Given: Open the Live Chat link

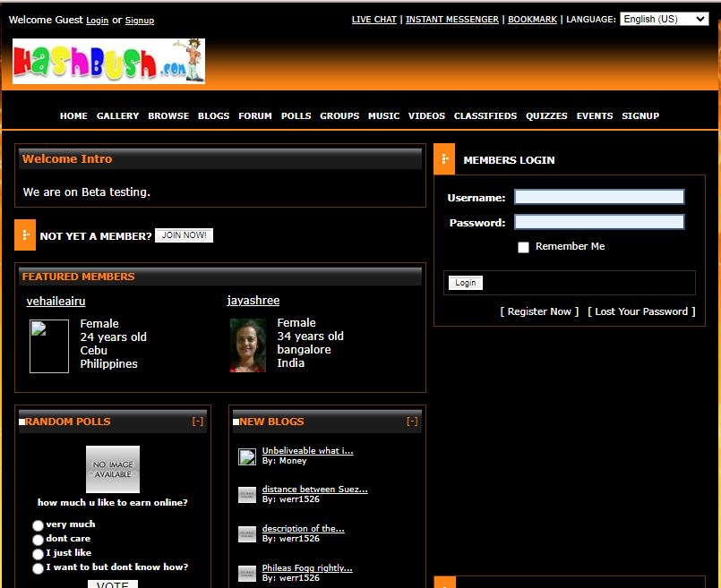Looking at the screenshot, I should coord(374,20).
